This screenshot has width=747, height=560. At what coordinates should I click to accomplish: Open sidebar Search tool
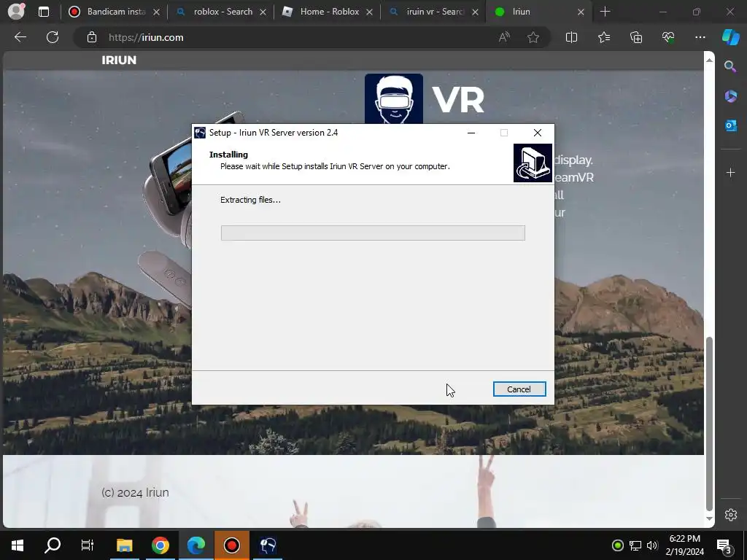point(730,66)
